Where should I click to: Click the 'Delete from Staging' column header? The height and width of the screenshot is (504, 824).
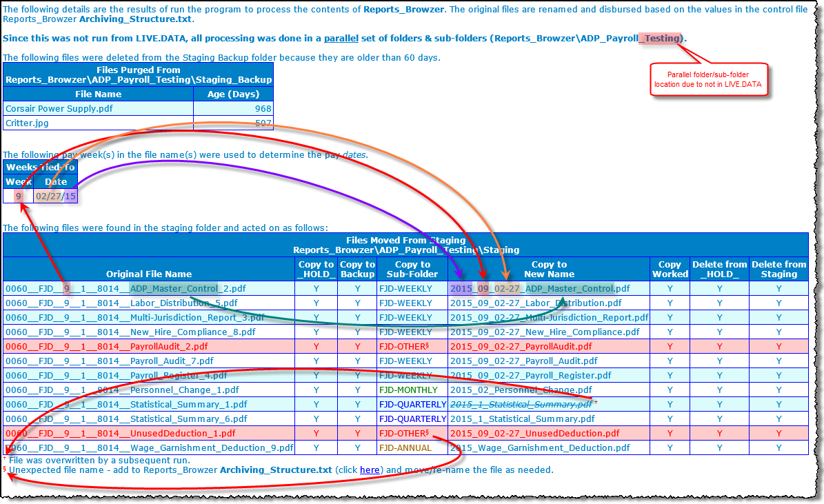778,269
